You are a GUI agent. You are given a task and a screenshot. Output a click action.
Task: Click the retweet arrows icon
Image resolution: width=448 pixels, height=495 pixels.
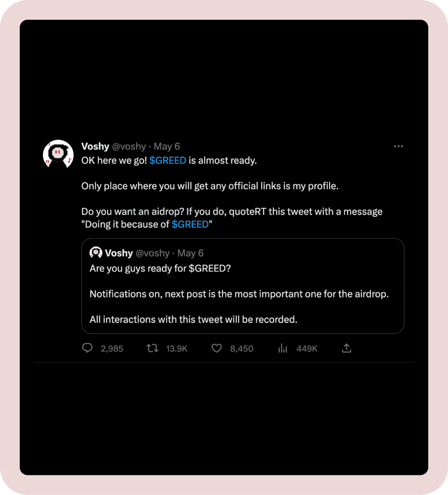point(152,348)
